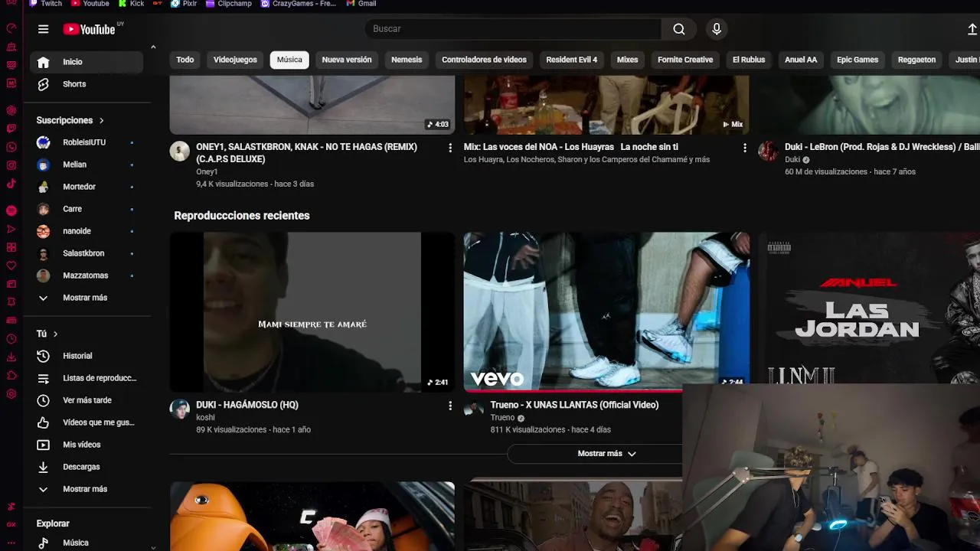
Task: Open Suscripciones section chevron
Action: (101, 121)
